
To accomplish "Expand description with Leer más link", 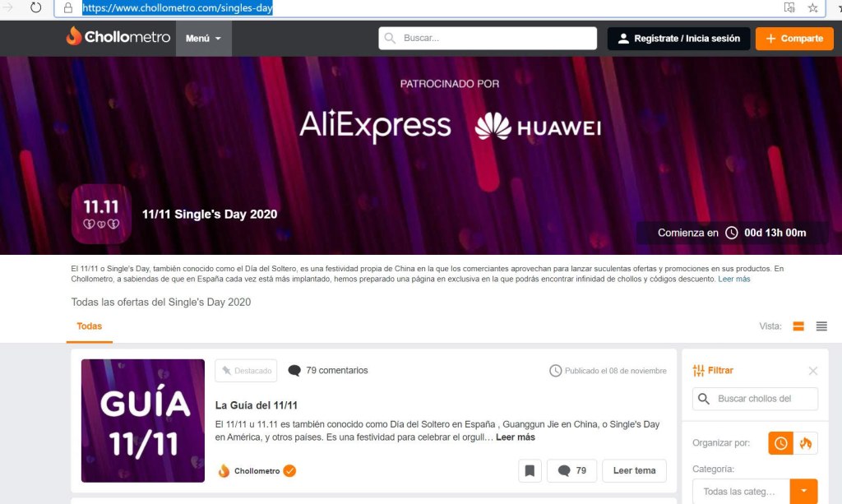I will click(733, 280).
